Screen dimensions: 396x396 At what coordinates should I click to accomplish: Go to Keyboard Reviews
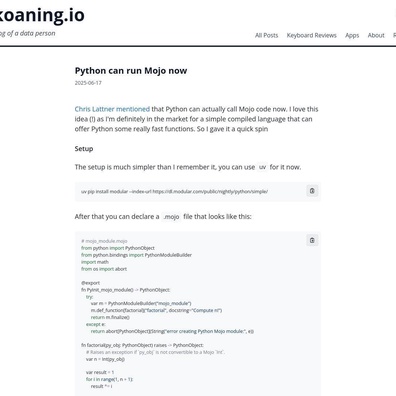(x=312, y=35)
